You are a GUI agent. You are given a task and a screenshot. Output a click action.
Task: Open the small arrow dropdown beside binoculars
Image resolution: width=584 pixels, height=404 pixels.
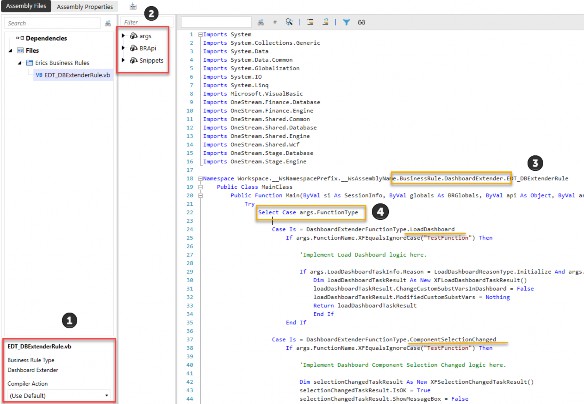pos(275,22)
